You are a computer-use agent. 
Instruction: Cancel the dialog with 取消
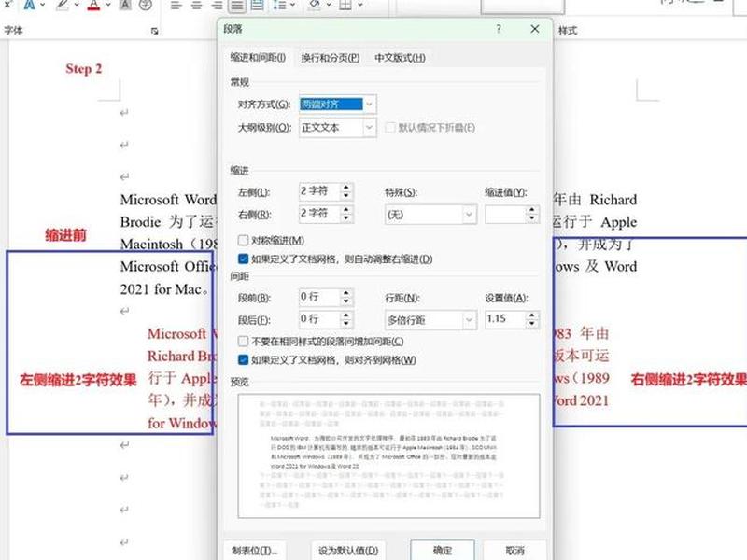click(515, 551)
